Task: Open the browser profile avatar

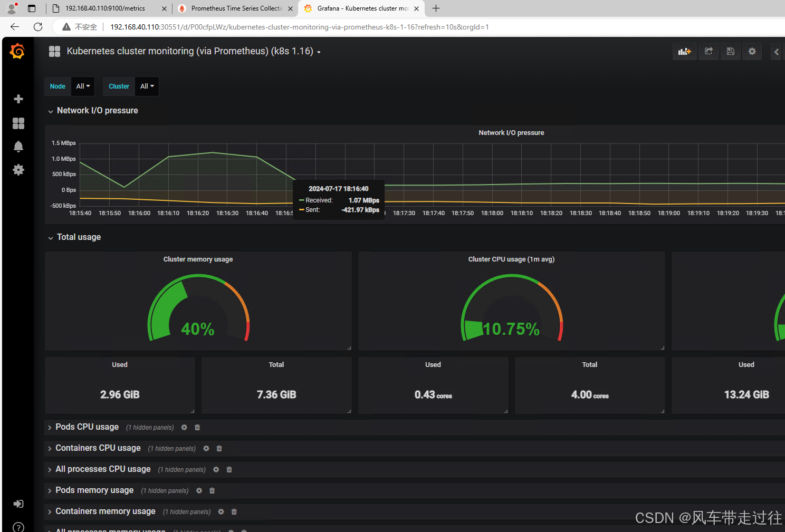Action: [x=12, y=8]
